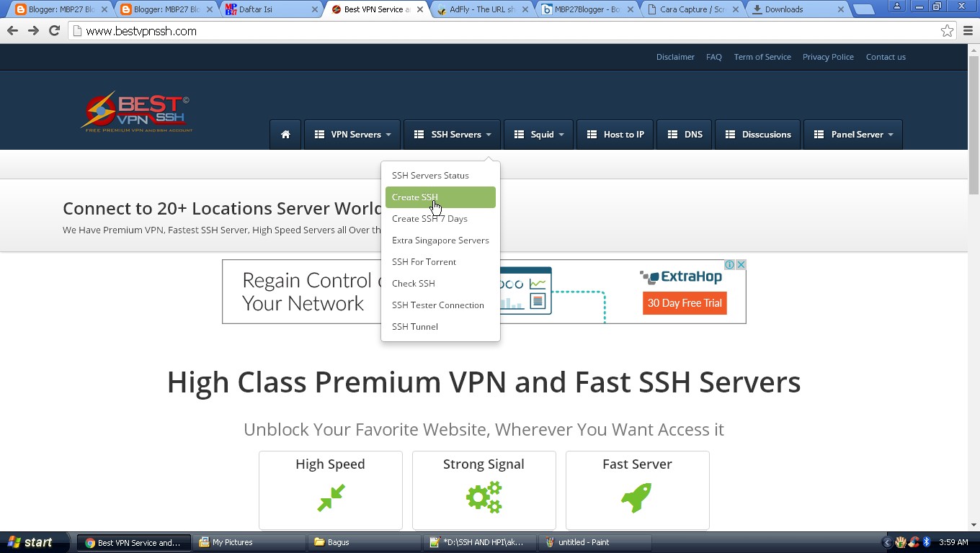Choose Check SSH from the menu
Image resolution: width=980 pixels, height=553 pixels.
tap(440, 284)
